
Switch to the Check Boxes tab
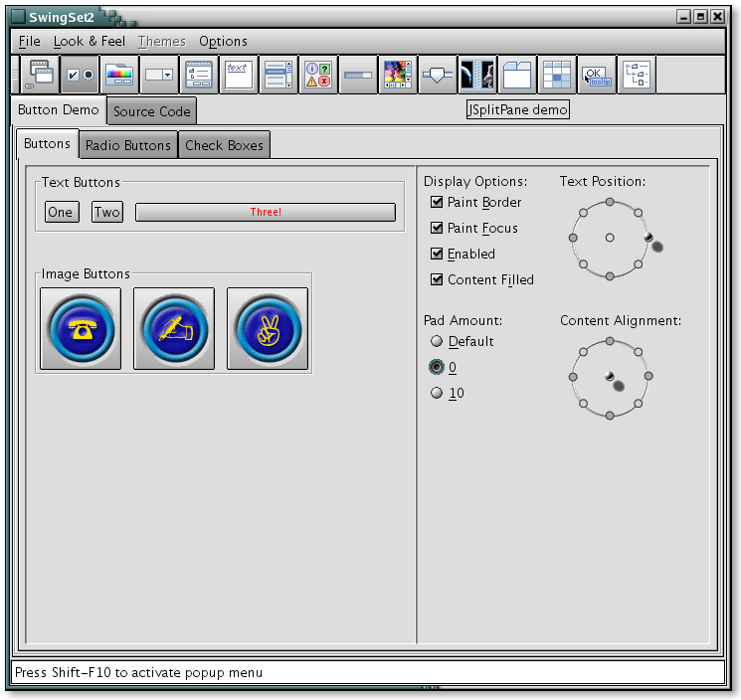pos(224,145)
